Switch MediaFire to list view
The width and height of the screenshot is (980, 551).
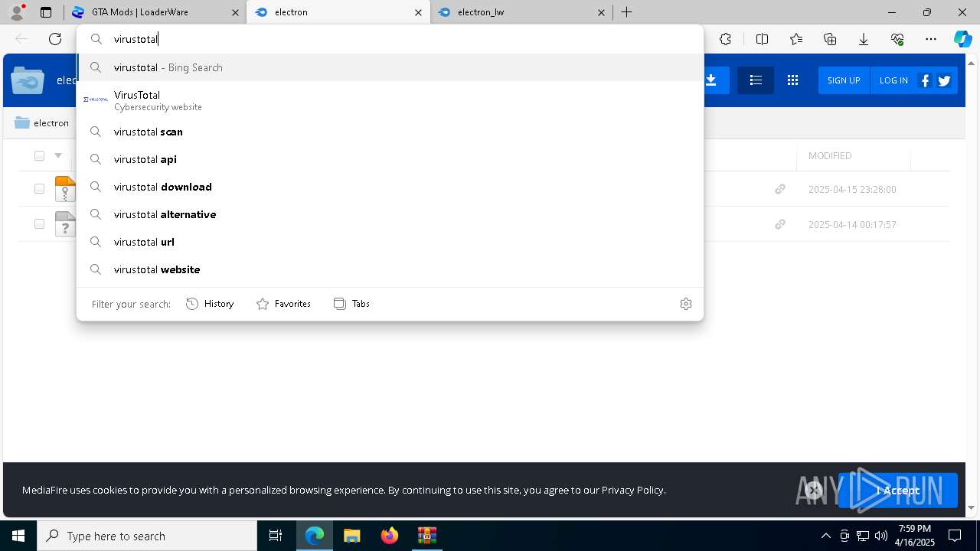click(756, 80)
